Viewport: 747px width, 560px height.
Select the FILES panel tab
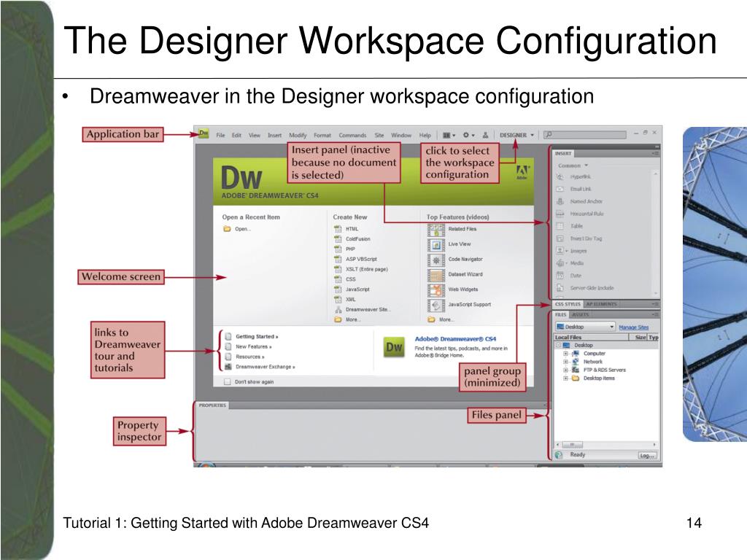click(x=561, y=315)
